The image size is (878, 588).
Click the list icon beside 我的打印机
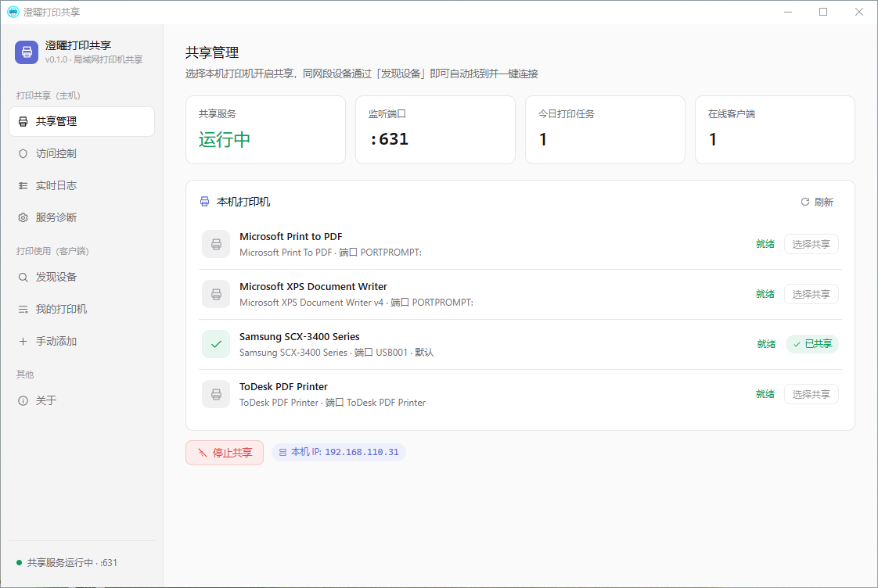point(23,309)
